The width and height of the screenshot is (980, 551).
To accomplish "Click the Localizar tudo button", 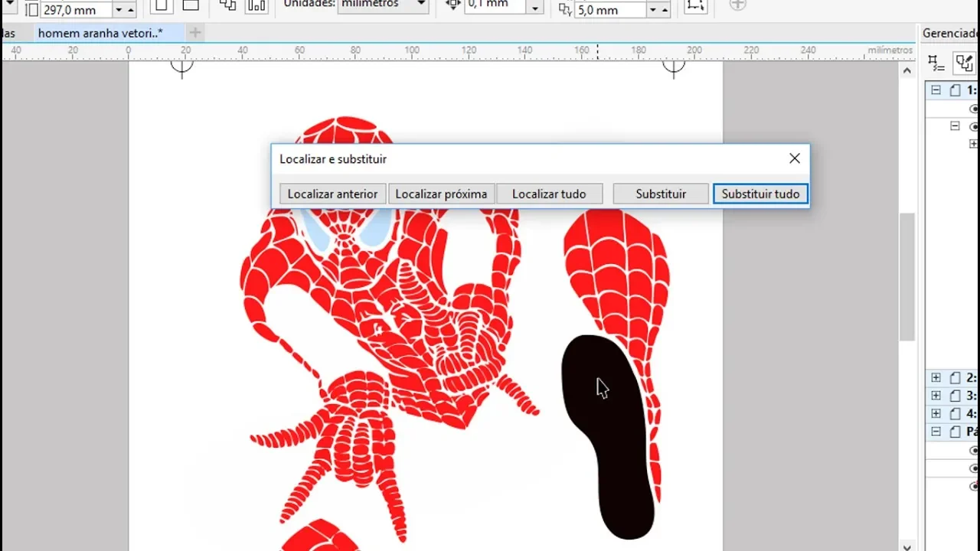I will point(549,194).
